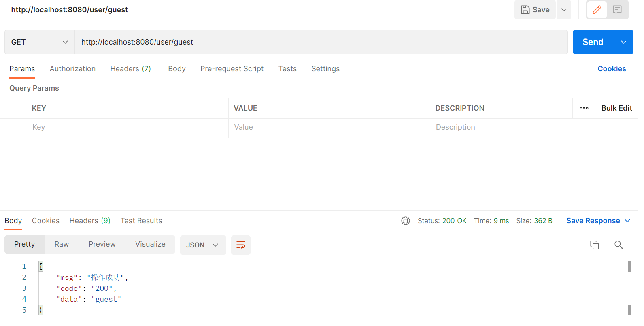Click the Status 200 OK text
Screen dimensions: 644x326
[x=442, y=221]
